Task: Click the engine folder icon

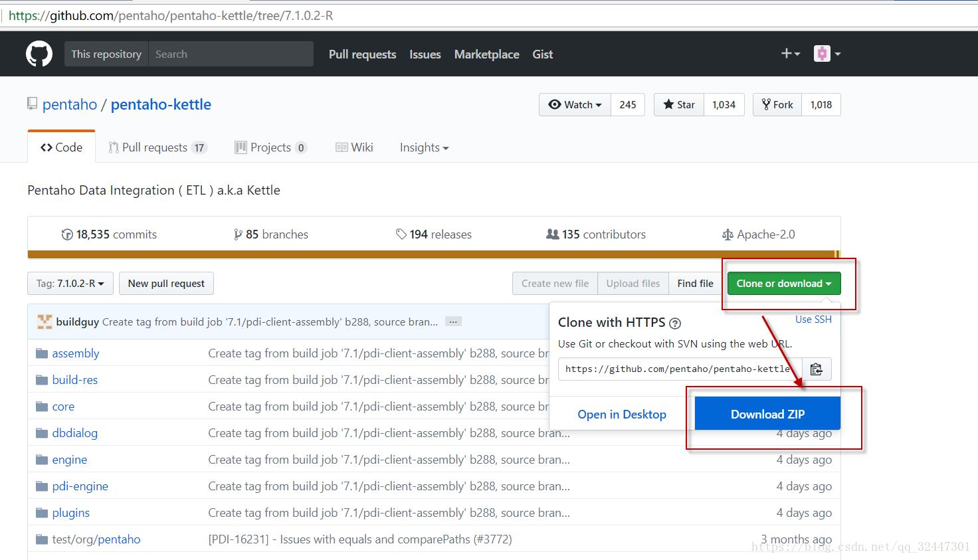Action: coord(42,460)
